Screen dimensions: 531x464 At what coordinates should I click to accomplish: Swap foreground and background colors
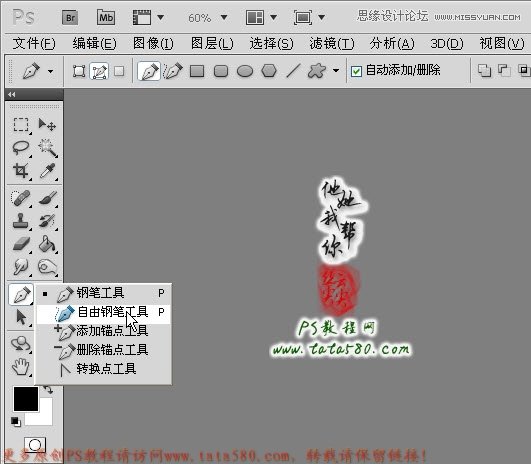tap(48, 390)
